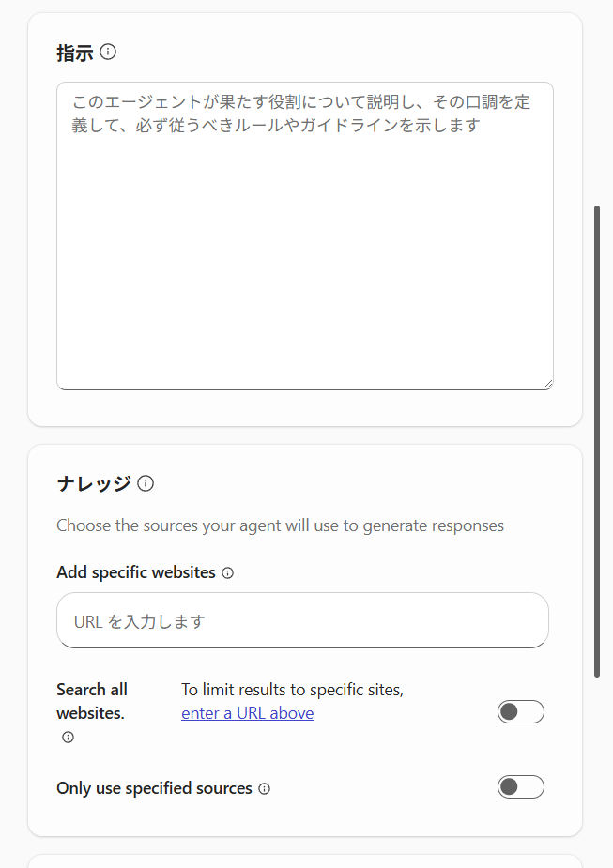Click the Search all websites label text
This screenshot has width=613, height=868.
coord(91,701)
